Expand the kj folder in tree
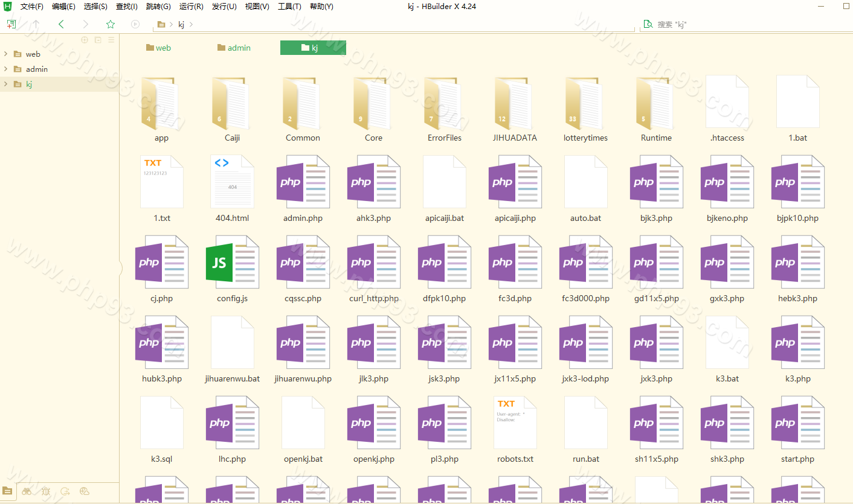Screen dimensions: 853x504 click(5, 84)
